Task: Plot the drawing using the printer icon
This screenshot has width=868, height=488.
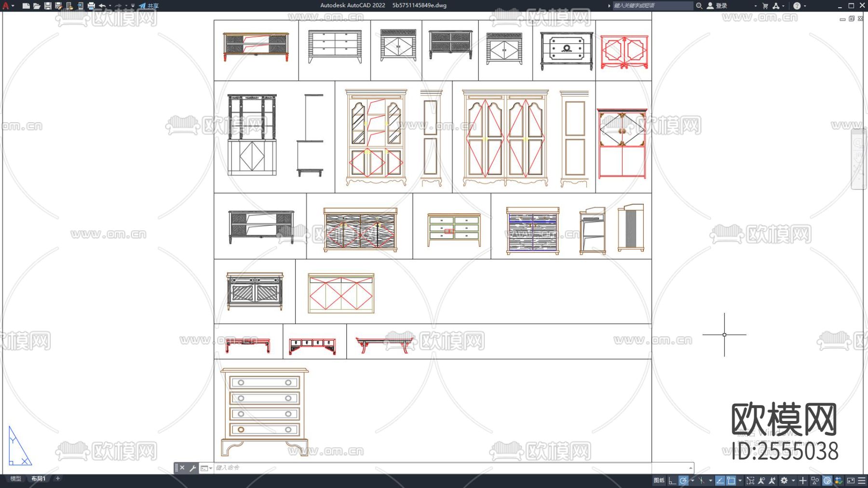Action: [x=91, y=6]
